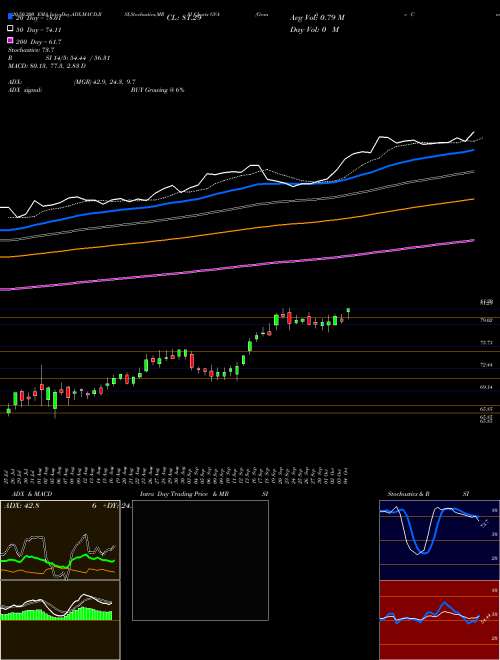Viewport: 500px width, 660px height.
Task: Click the 'Intra Day Trading Price & MR' title
Action: coord(184,494)
